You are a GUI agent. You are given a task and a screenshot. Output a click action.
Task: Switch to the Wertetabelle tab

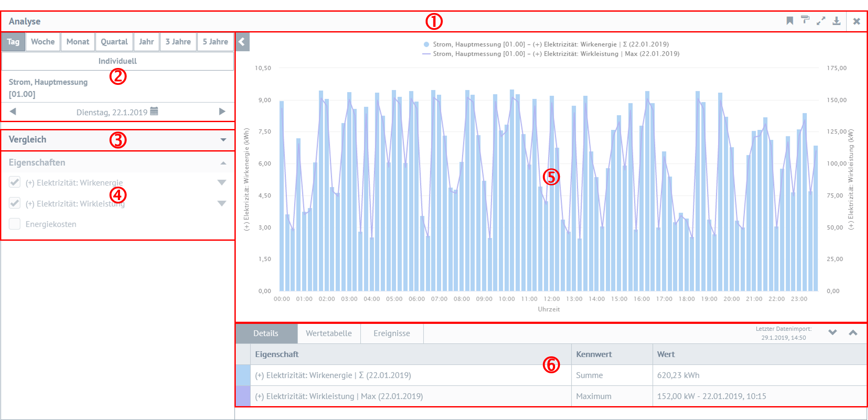click(x=328, y=333)
